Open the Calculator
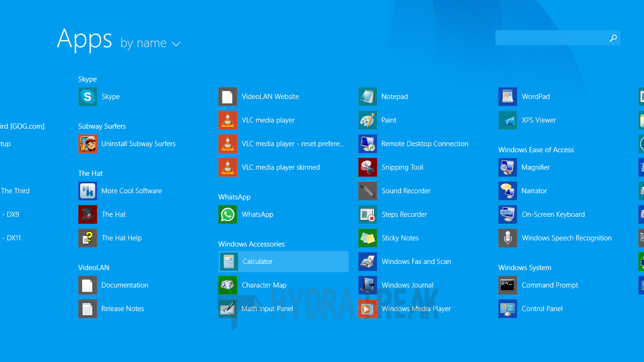644x362 pixels. [x=259, y=262]
